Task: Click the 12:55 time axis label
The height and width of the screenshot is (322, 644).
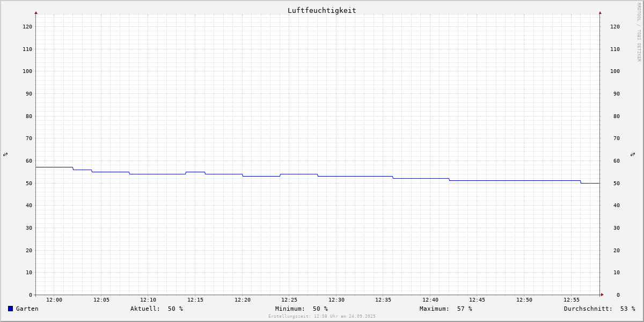Action: pyautogui.click(x=572, y=300)
